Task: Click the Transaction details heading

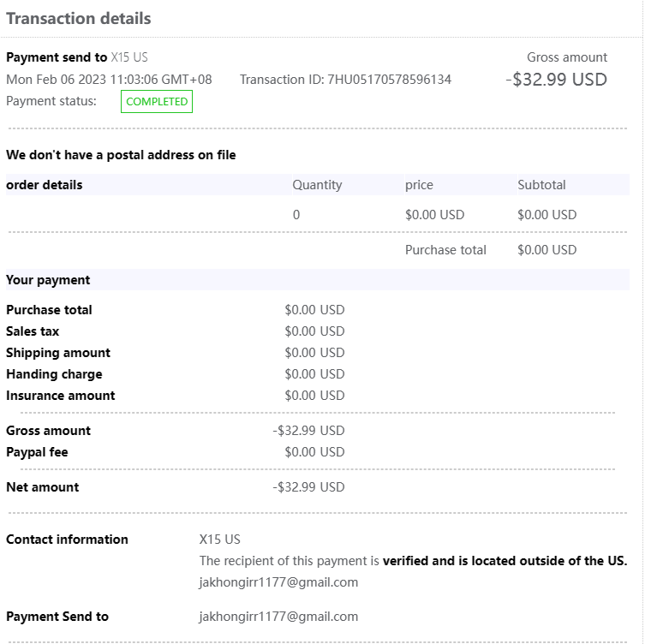Action: coord(79,18)
